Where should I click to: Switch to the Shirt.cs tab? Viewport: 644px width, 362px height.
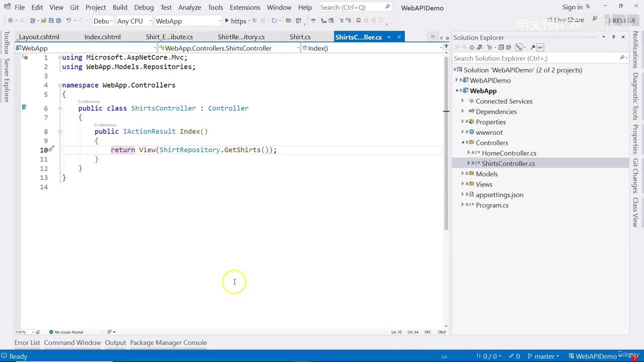point(300,37)
